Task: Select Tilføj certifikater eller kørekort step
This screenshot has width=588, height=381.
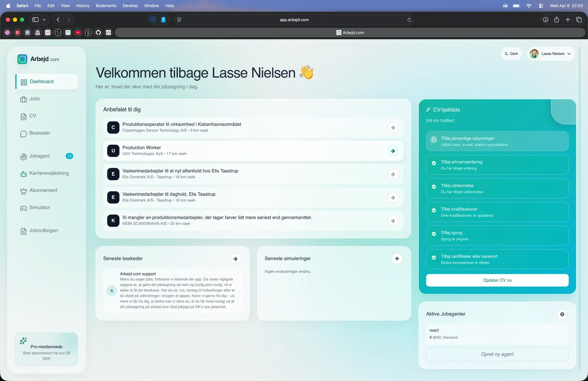Action: click(497, 259)
